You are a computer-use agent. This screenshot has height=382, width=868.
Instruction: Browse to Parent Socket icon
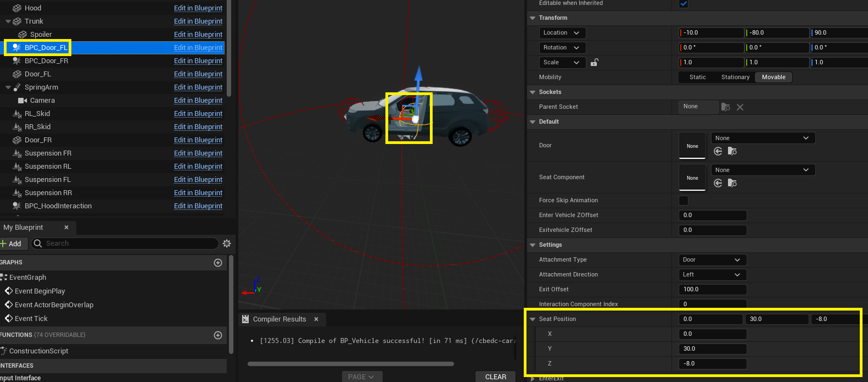point(726,107)
